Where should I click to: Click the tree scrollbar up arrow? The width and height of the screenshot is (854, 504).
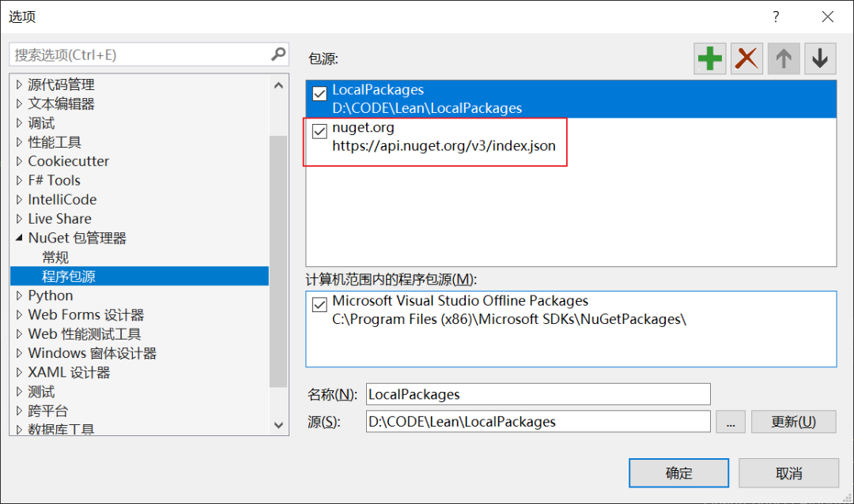278,85
